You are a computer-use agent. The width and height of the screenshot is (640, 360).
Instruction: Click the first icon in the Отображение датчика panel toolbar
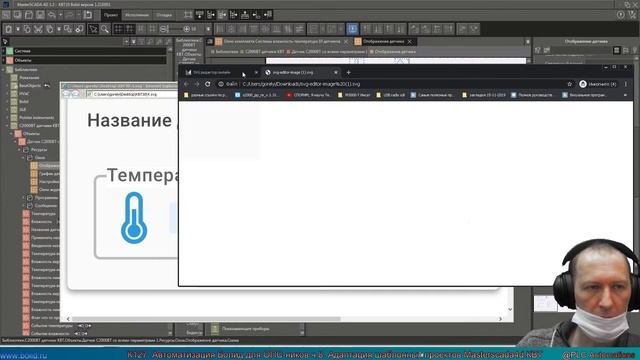pos(538,50)
